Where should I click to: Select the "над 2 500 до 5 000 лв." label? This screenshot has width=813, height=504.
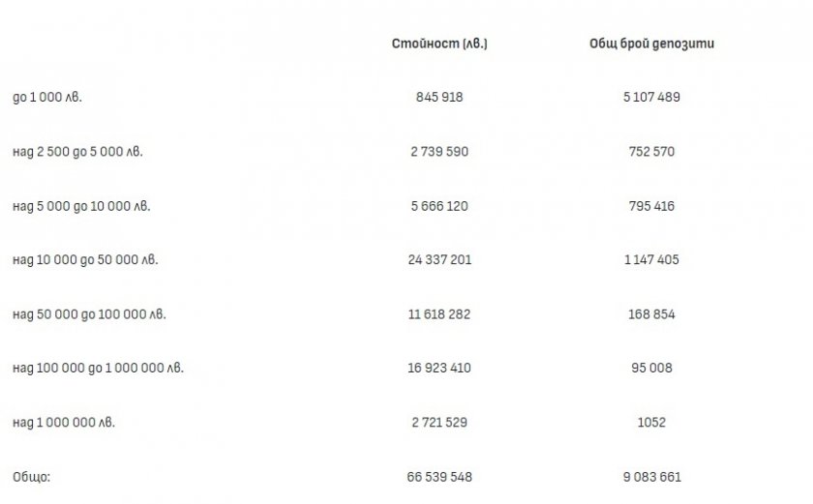click(77, 152)
